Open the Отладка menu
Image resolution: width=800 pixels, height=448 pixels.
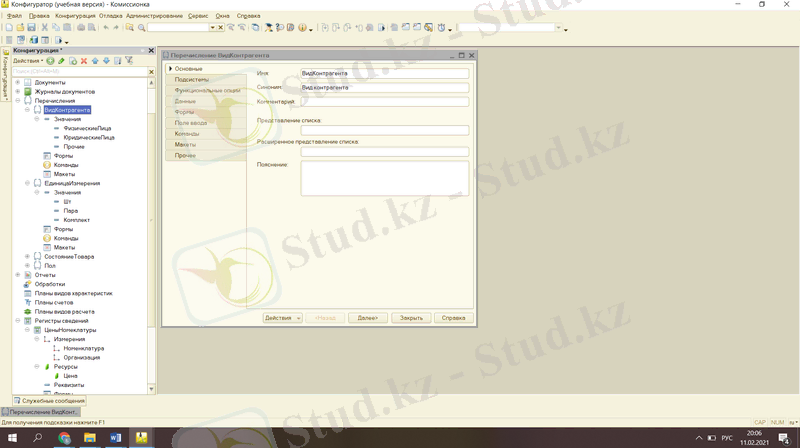(110, 16)
